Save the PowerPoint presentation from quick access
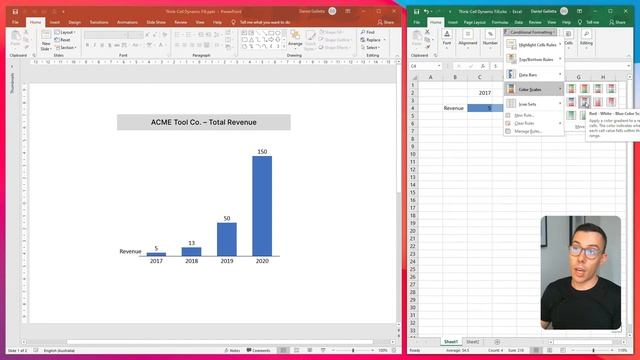 (15, 11)
